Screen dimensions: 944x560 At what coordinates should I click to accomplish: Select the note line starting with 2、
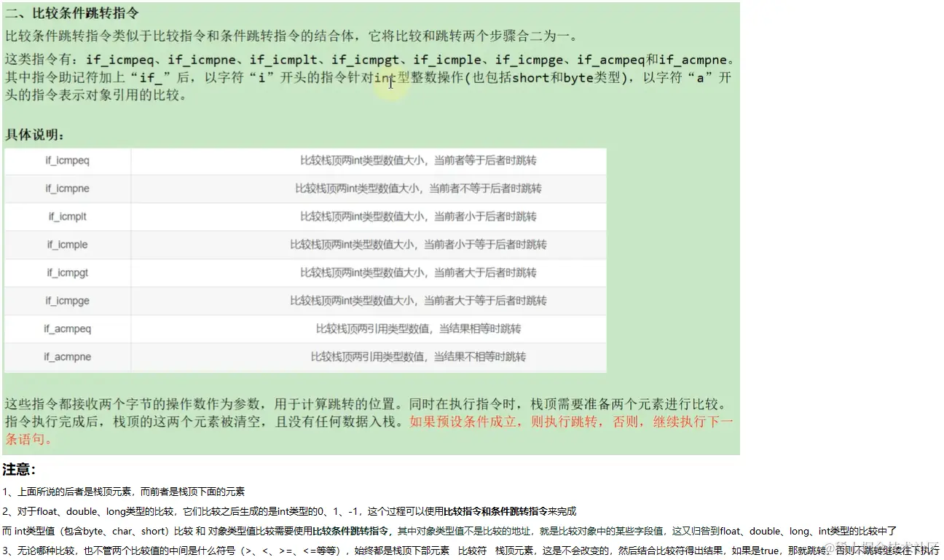[x=291, y=511]
